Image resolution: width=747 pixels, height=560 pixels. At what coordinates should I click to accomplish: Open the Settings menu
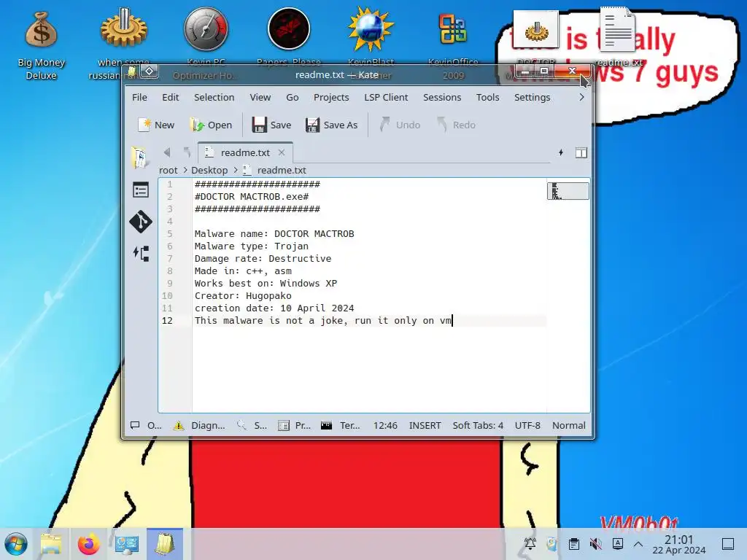[532, 97]
